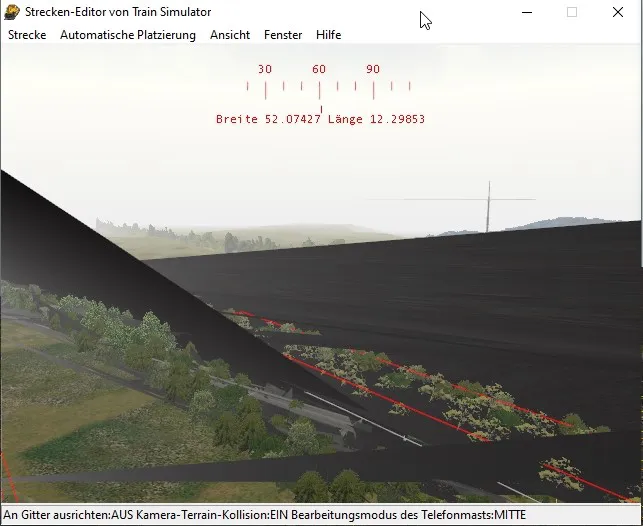The width and height of the screenshot is (643, 526).
Task: Minimize the Strecken-Editor window
Action: click(x=527, y=12)
